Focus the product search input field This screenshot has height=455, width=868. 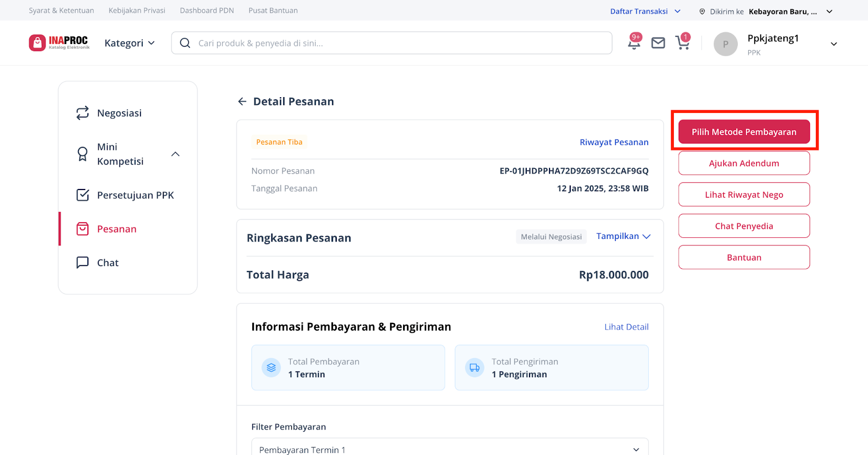[392, 43]
